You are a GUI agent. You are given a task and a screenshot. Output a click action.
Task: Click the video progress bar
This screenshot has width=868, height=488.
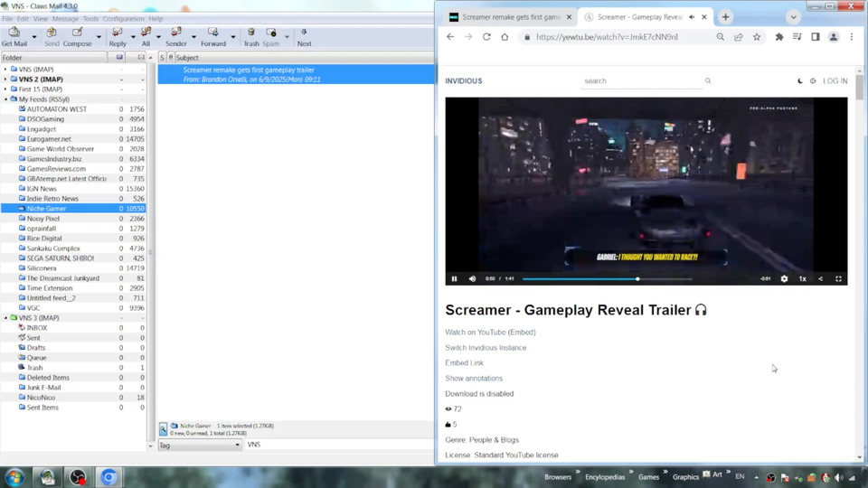(607, 279)
